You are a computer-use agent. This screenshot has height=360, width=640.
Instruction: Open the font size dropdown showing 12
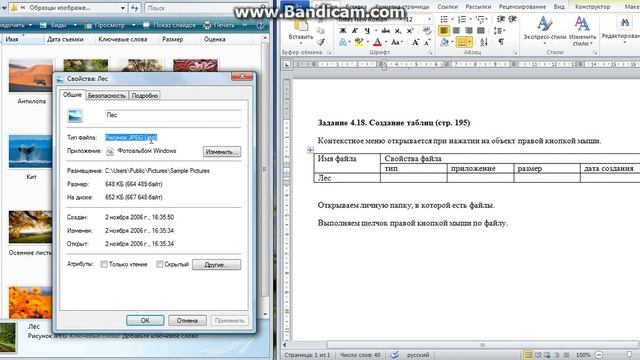[x=429, y=20]
